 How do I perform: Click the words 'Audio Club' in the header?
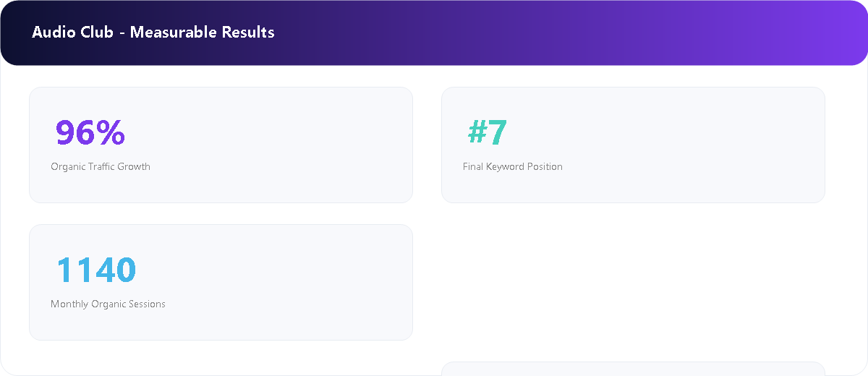pyautogui.click(x=72, y=33)
